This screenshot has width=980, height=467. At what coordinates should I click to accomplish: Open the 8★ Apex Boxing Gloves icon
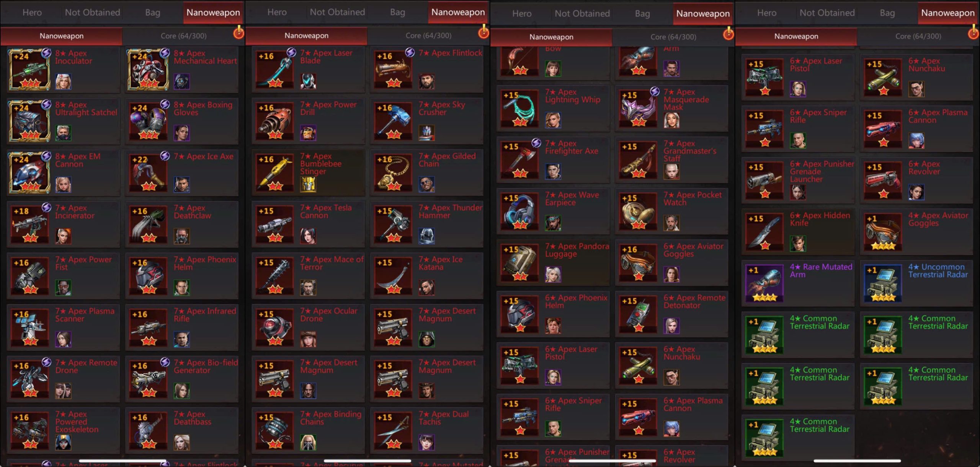148,120
